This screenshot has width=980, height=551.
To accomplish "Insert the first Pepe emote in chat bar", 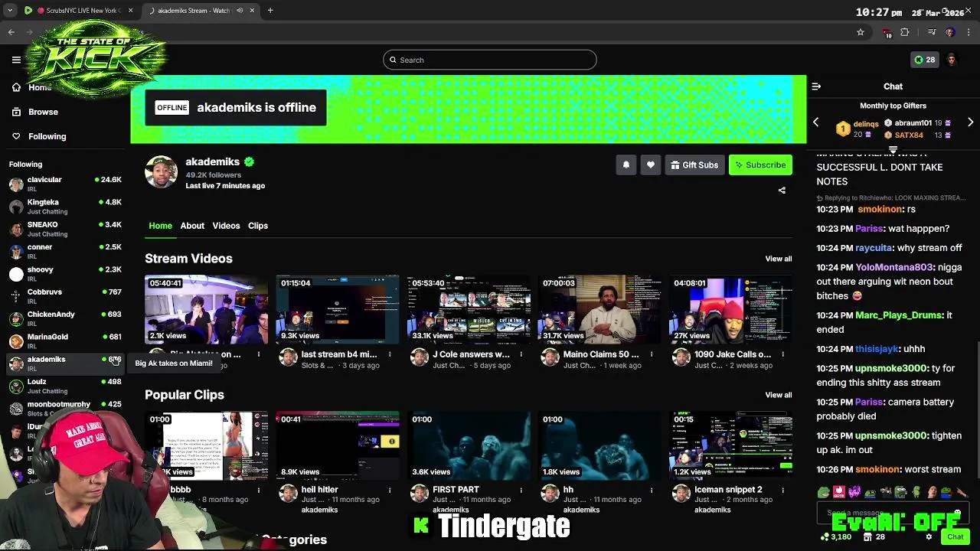I will (823, 492).
